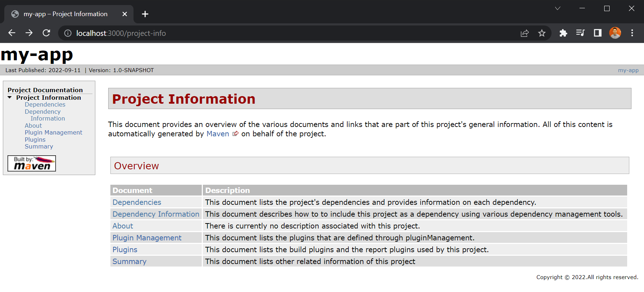644x292 pixels.
Task: Open the media control playlist icon
Action: [581, 33]
